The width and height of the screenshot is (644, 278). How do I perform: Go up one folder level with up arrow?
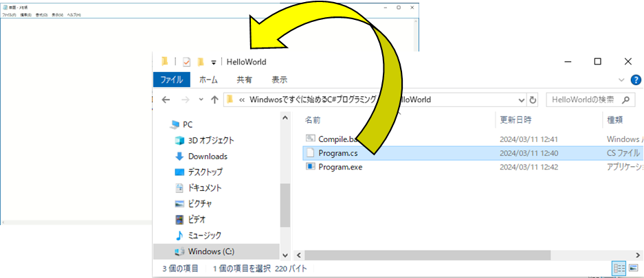214,100
